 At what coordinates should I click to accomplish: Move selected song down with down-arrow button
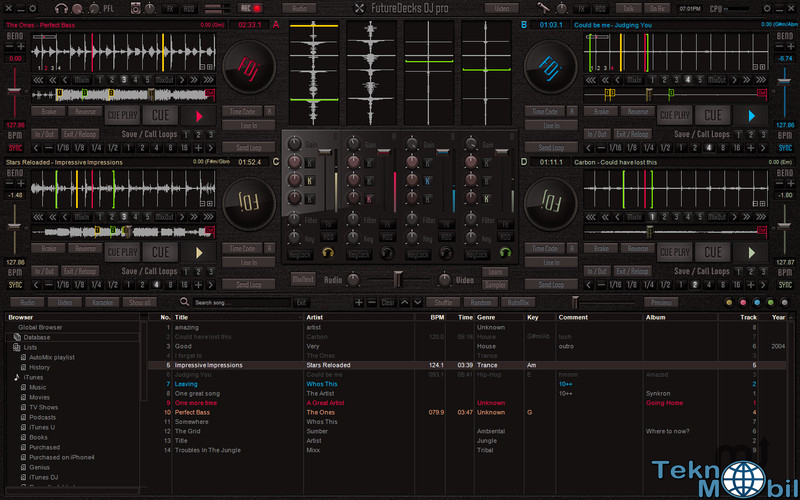[418, 303]
